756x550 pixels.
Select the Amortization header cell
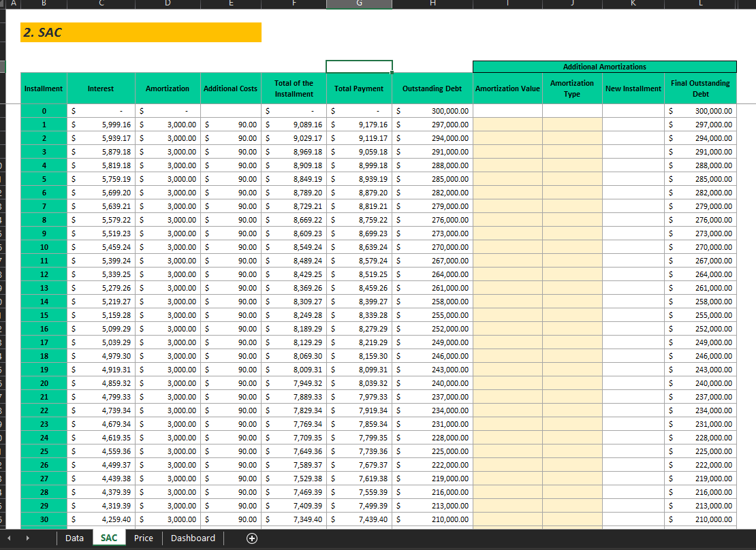click(168, 88)
